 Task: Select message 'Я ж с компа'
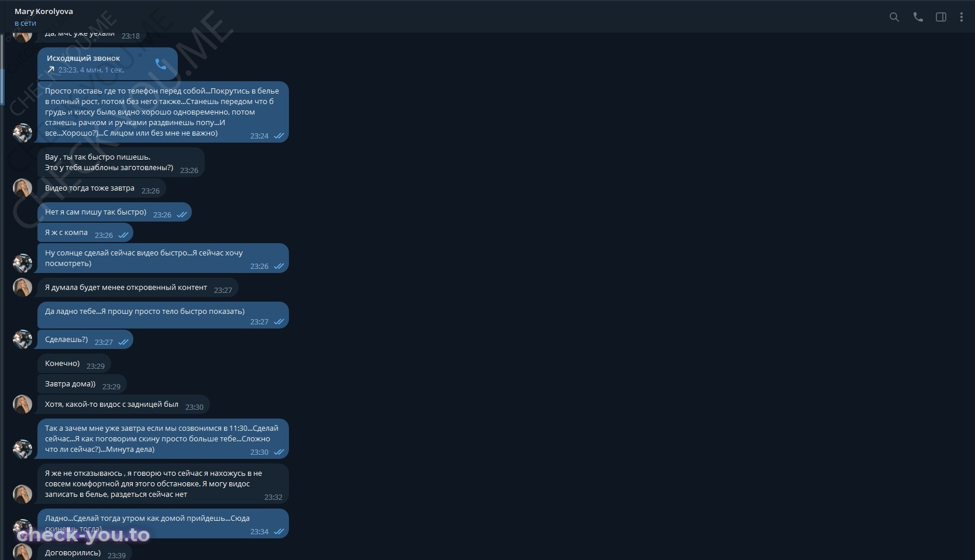pyautogui.click(x=85, y=233)
